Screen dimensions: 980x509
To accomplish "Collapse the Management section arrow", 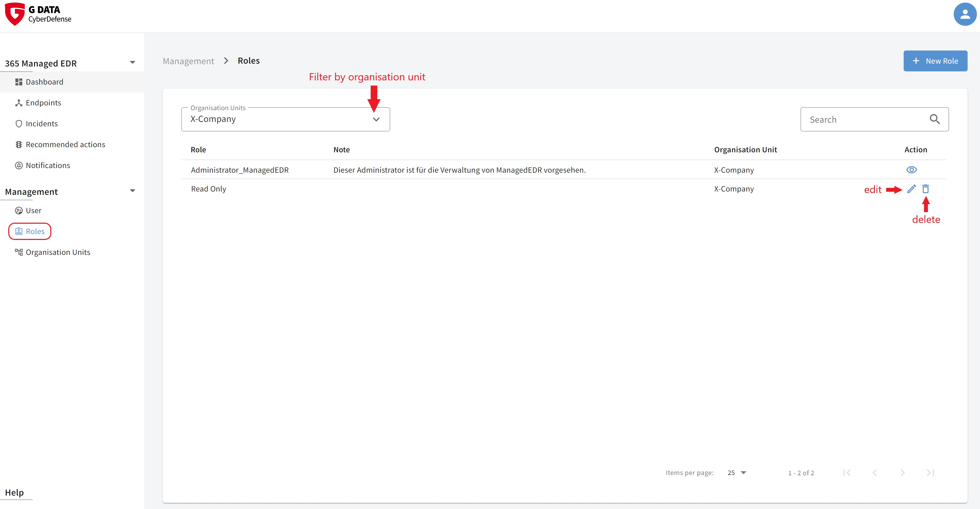I will pos(132,191).
